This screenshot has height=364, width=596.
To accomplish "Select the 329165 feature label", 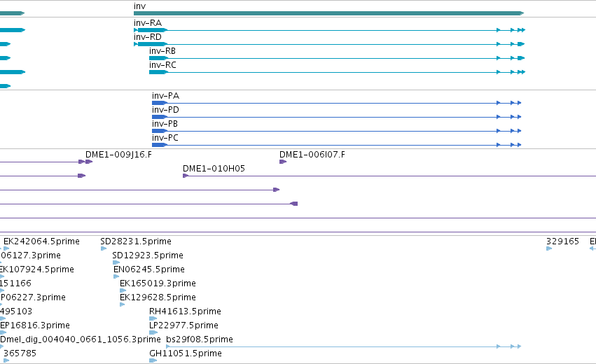I will tap(562, 241).
